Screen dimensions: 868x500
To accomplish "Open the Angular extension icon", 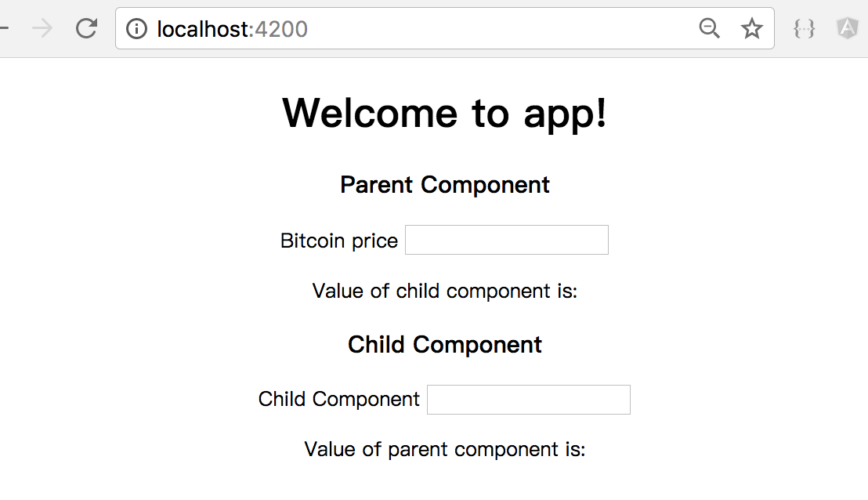I will [848, 29].
